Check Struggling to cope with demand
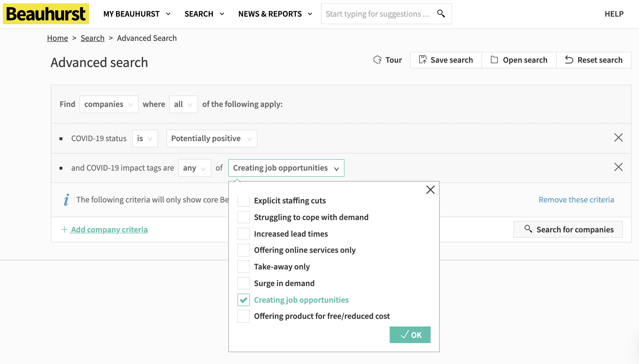Viewport: 639px width, 364px height. pos(243,217)
